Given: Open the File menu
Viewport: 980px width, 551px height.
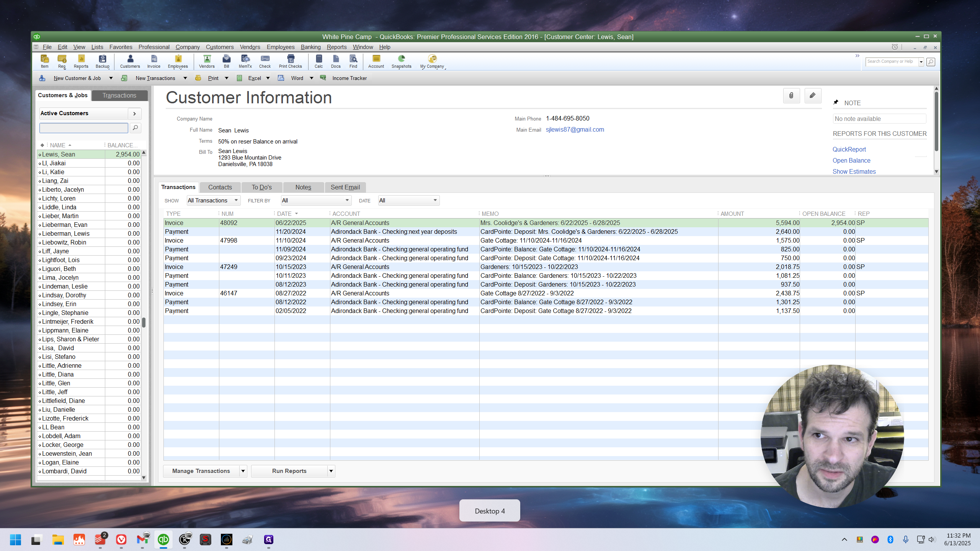Looking at the screenshot, I should coord(47,47).
